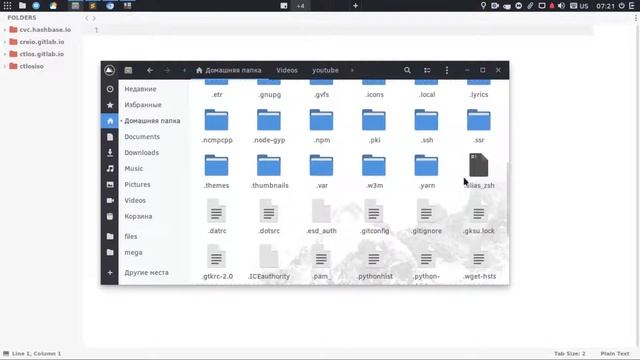Expand breadcrumb arrow after youtube

(x=352, y=70)
